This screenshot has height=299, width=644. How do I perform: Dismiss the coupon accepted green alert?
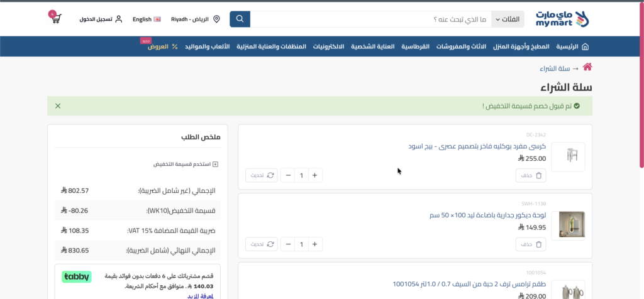pos(58,106)
